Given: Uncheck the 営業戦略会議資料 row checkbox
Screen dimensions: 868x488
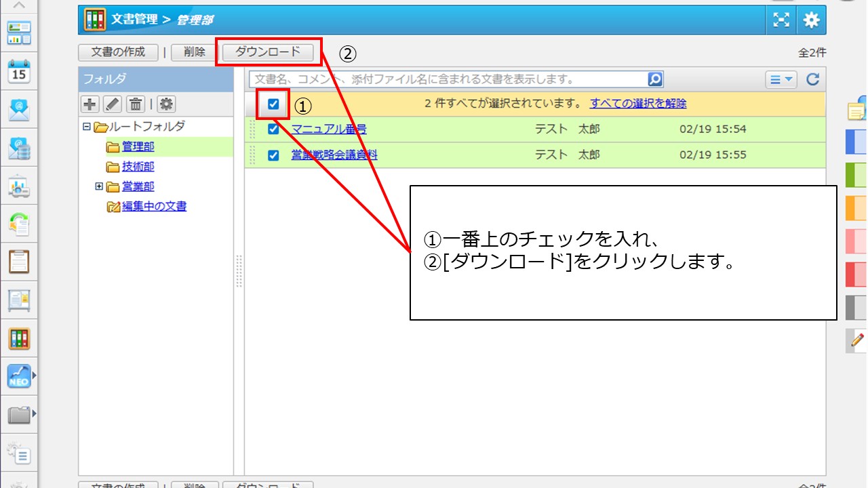Looking at the screenshot, I should (x=273, y=155).
